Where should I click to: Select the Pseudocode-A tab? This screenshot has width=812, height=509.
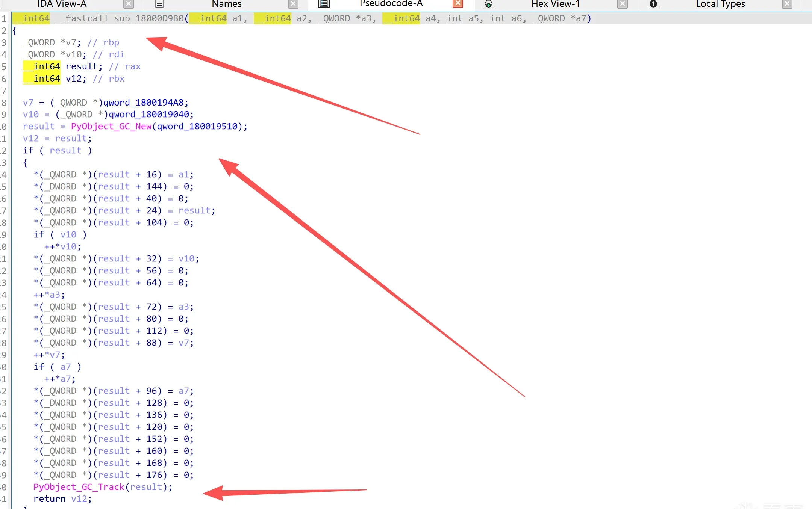391,4
